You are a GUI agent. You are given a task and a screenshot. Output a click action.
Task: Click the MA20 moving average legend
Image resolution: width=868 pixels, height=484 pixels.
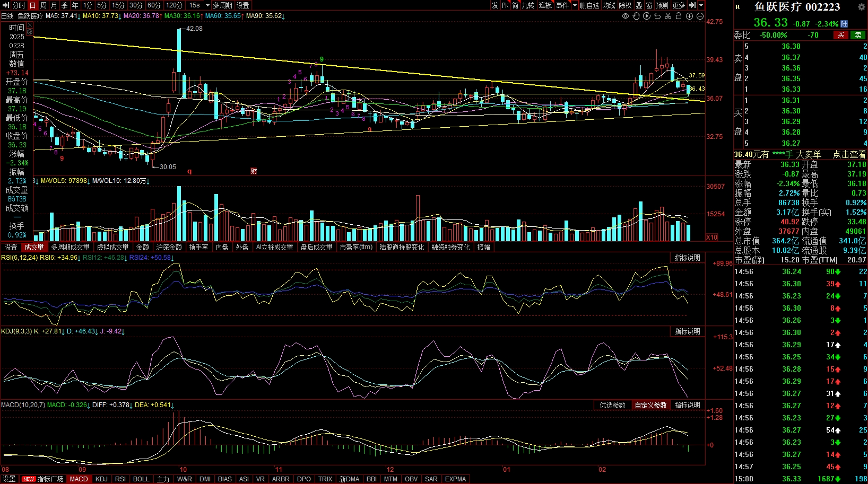[142, 16]
